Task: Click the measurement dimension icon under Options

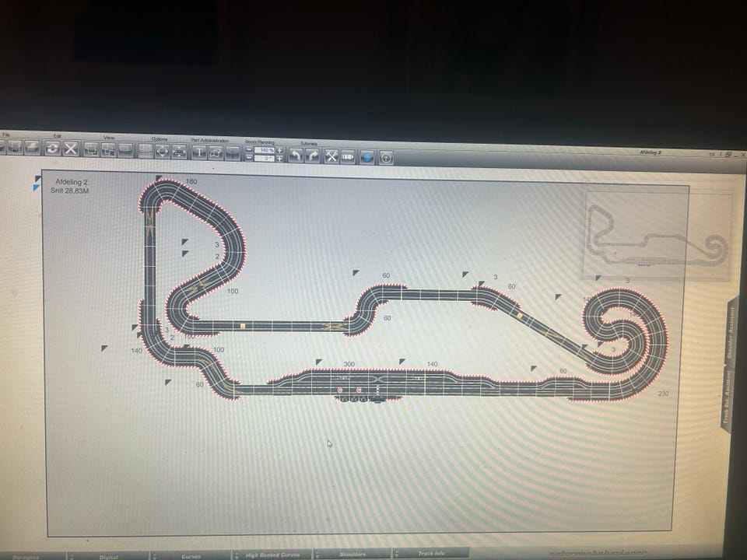Action: tap(179, 152)
